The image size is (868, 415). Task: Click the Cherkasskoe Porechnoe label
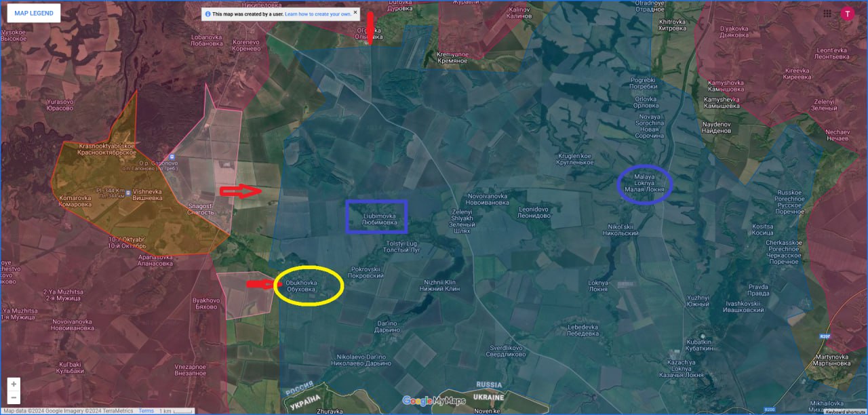click(783, 252)
